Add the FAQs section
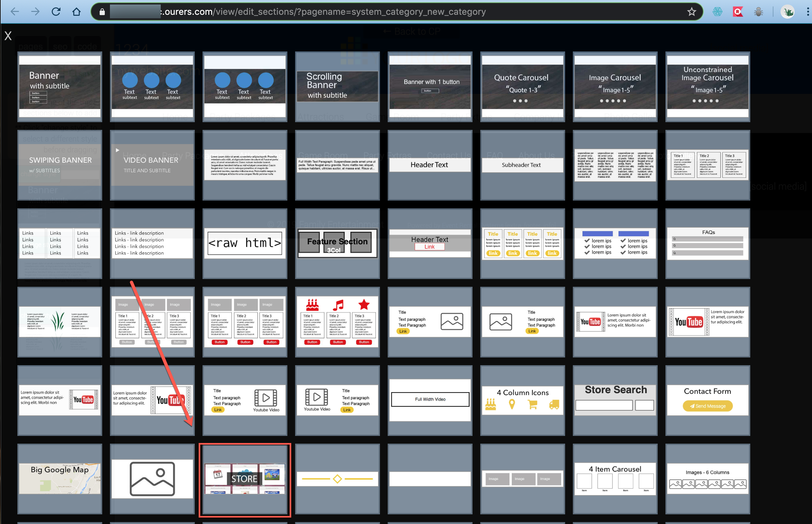The image size is (812, 524). (x=708, y=244)
